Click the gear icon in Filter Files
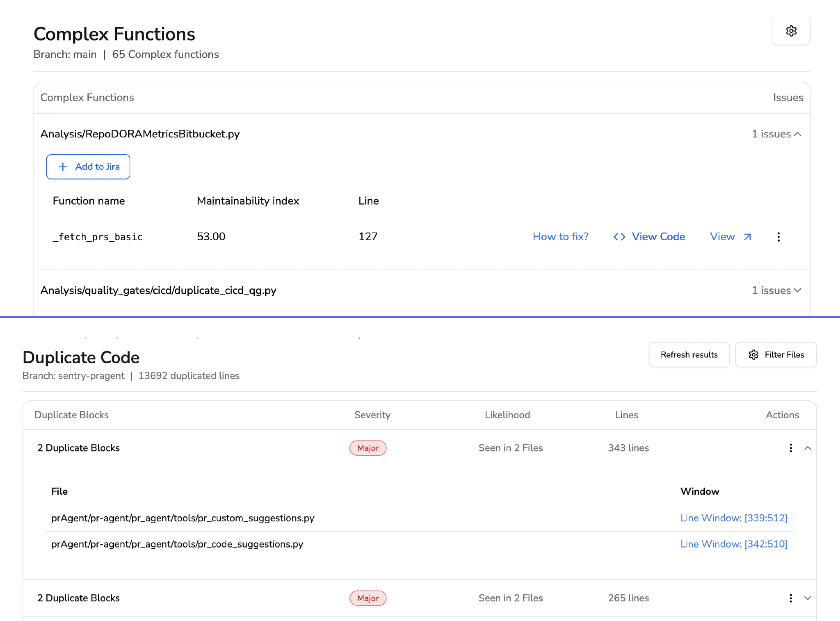 click(753, 355)
